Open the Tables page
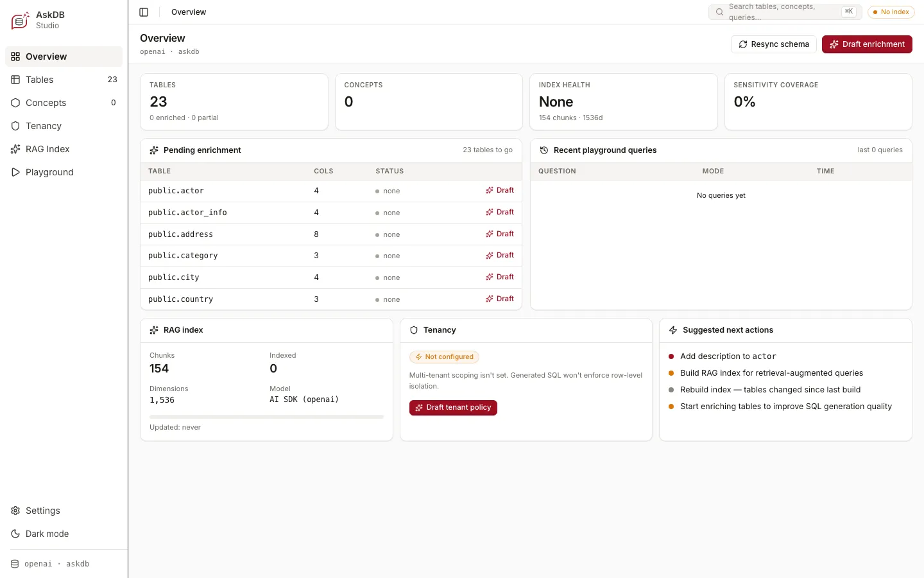The height and width of the screenshot is (578, 924). [64, 80]
